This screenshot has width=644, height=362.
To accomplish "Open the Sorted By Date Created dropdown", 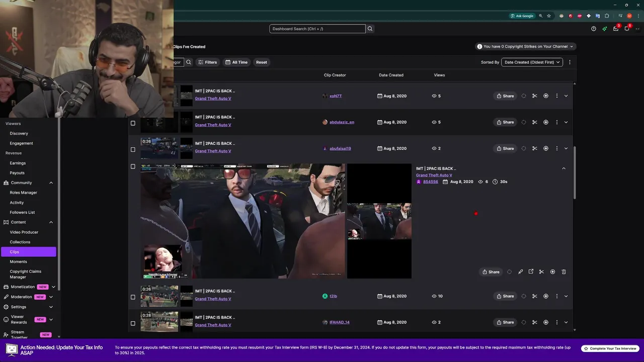I will click(532, 62).
